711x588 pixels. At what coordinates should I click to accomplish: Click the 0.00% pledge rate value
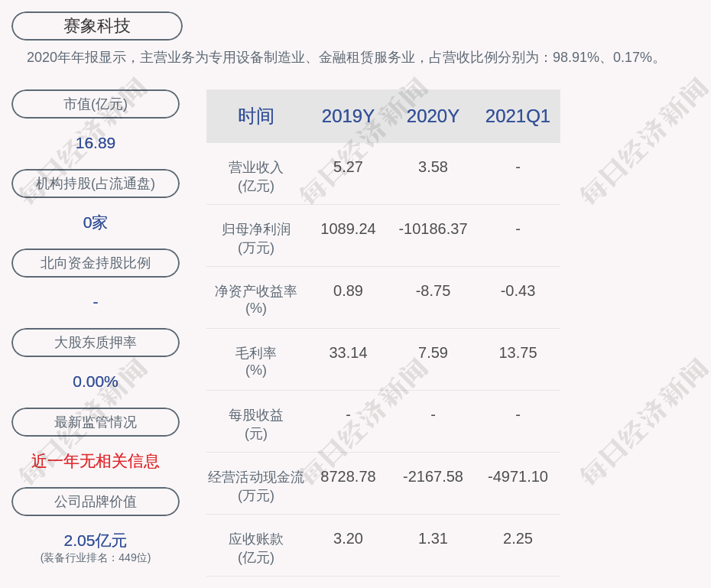(x=96, y=382)
